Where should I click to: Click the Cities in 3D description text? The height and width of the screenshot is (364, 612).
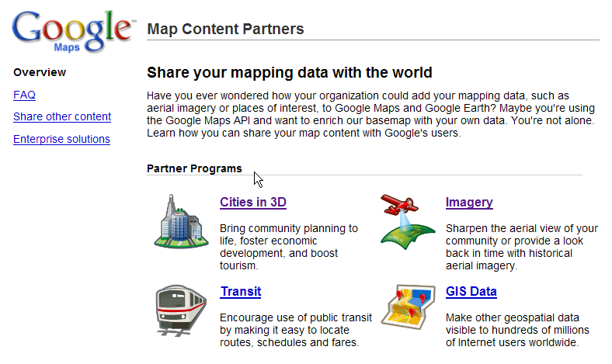[x=289, y=247]
